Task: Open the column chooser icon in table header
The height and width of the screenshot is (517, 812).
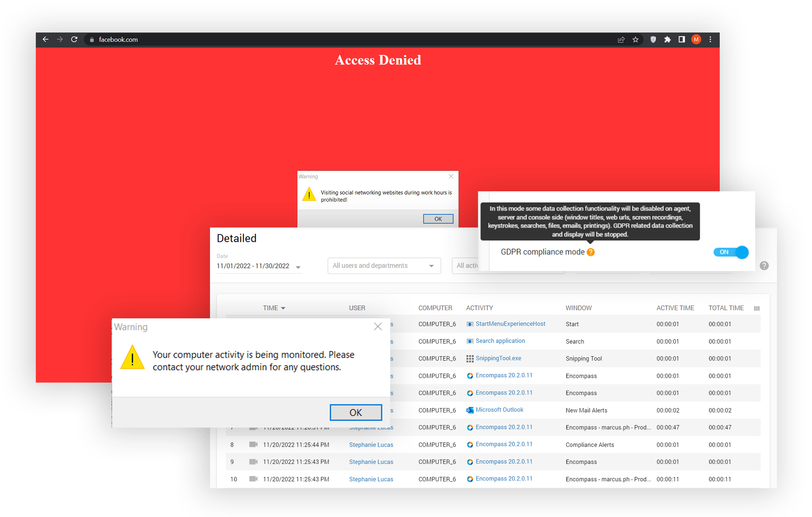Action: pos(757,308)
